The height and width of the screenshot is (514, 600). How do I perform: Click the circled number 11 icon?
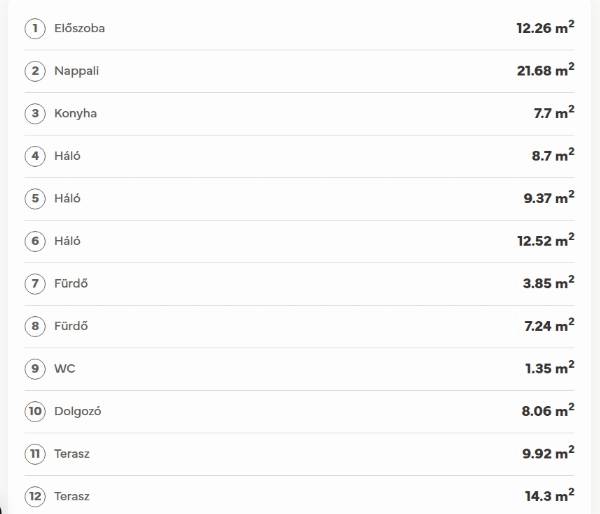pos(36,454)
